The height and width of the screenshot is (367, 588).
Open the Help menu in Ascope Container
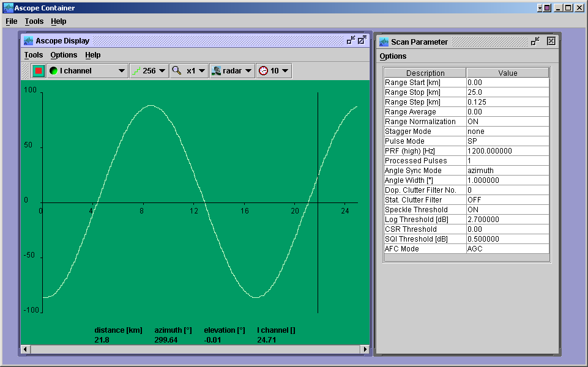(x=59, y=21)
